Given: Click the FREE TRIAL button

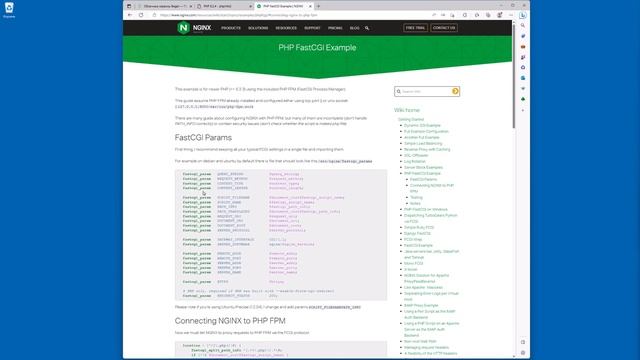Looking at the screenshot, I should pos(416,28).
